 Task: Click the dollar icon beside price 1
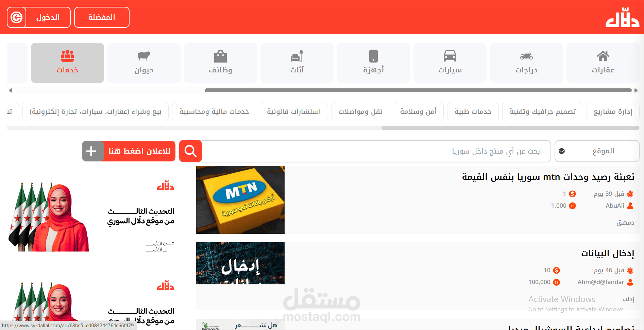click(x=573, y=194)
